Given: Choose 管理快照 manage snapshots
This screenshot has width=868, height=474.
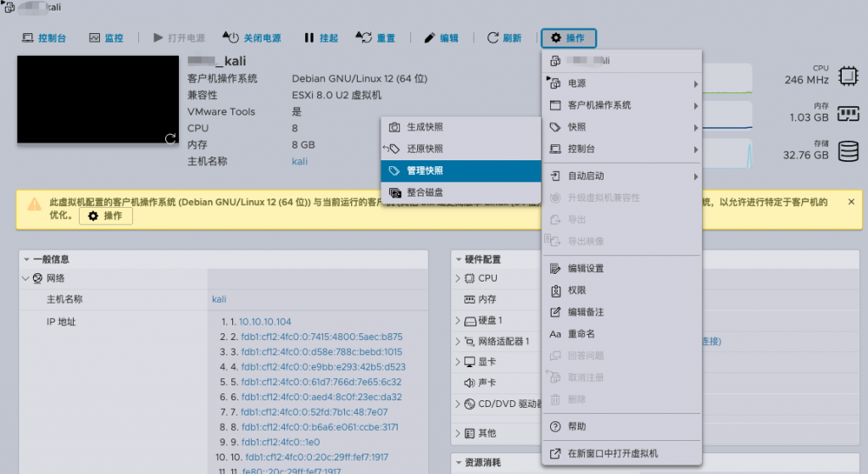Looking at the screenshot, I should (460, 170).
